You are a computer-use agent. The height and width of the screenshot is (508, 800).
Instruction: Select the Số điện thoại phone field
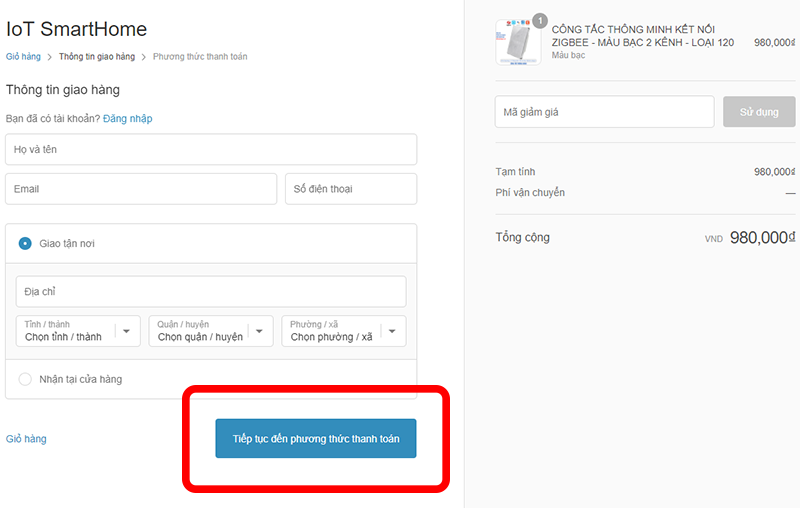tap(350, 188)
